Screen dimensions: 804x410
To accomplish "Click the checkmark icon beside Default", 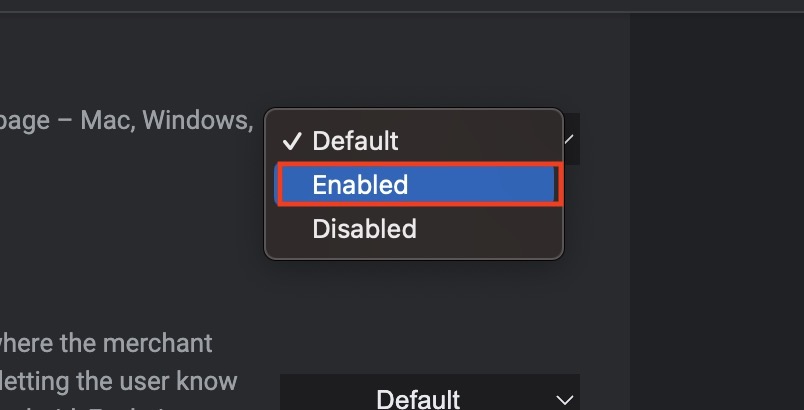I will 292,141.
